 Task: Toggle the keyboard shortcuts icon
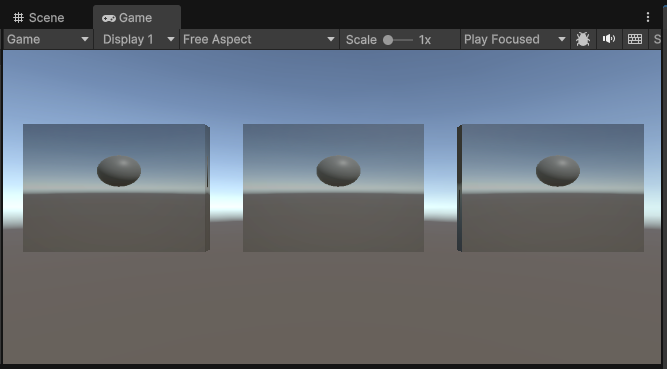635,40
